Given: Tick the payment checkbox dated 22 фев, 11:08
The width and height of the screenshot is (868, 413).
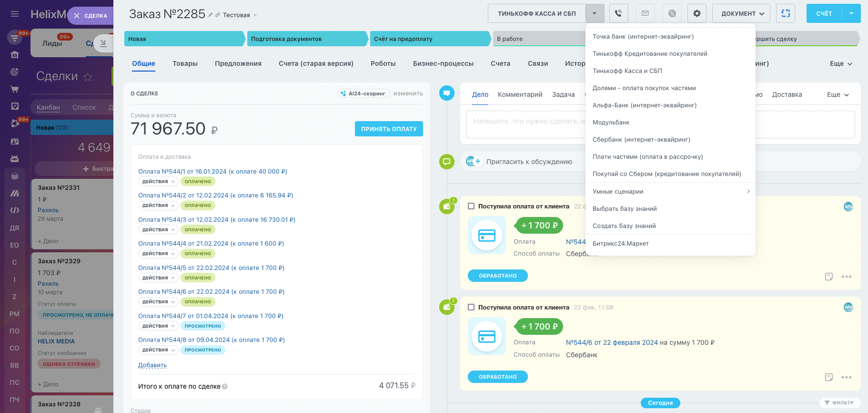Looking at the screenshot, I should click(471, 308).
